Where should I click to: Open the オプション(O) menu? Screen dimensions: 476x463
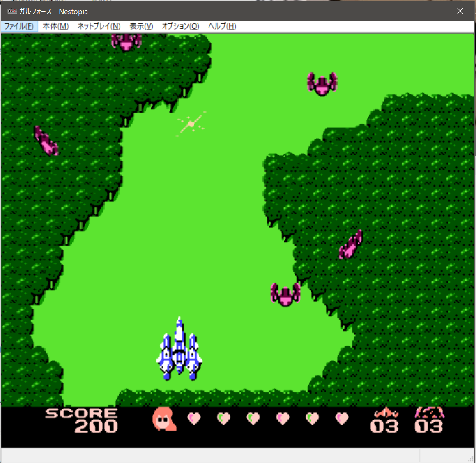[x=181, y=26]
